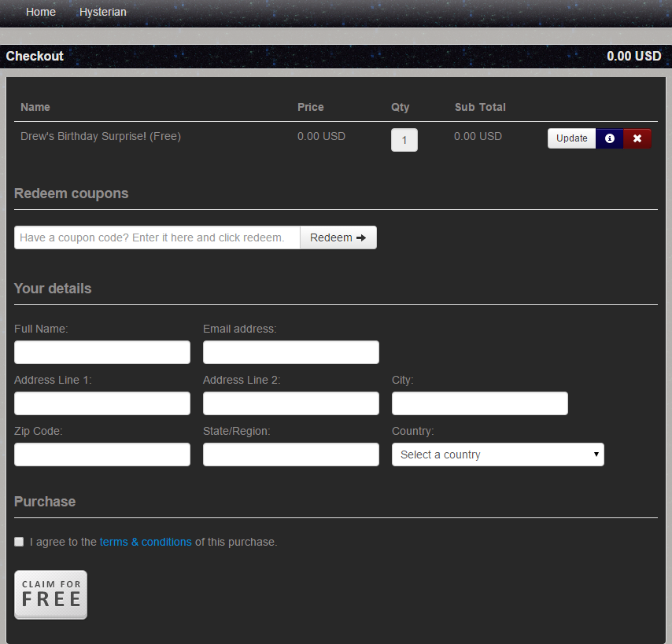
Task: Click the quantity field showing 1
Action: [x=404, y=140]
